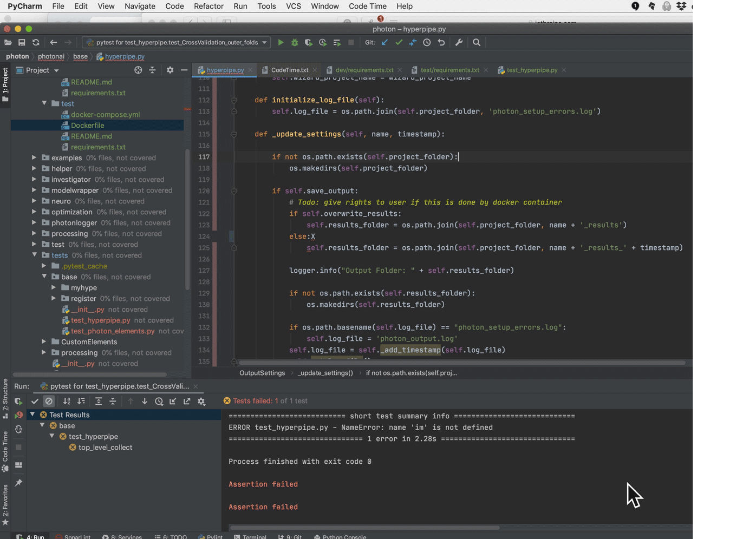Image resolution: width=756 pixels, height=539 pixels.
Task: Commit changes using the Git green checkmark
Action: pyautogui.click(x=399, y=42)
